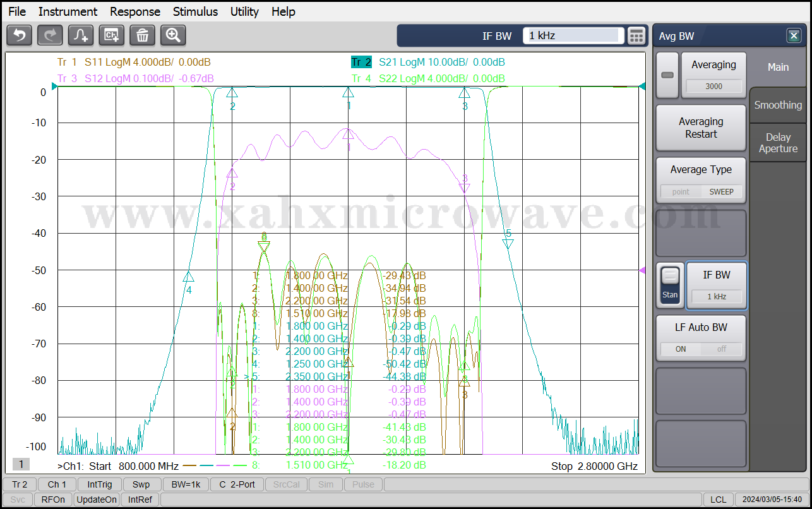Click the add channel window icon
The width and height of the screenshot is (812, 509).
[x=112, y=35]
